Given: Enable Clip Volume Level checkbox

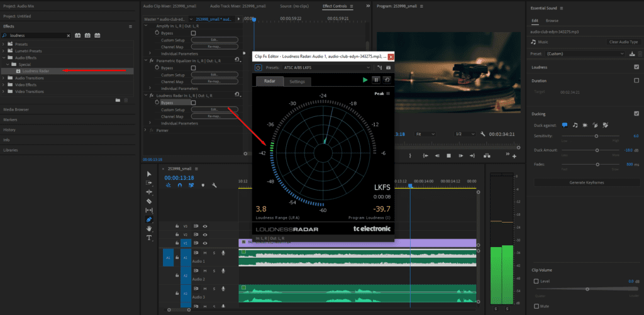Looking at the screenshot, I should point(536,281).
